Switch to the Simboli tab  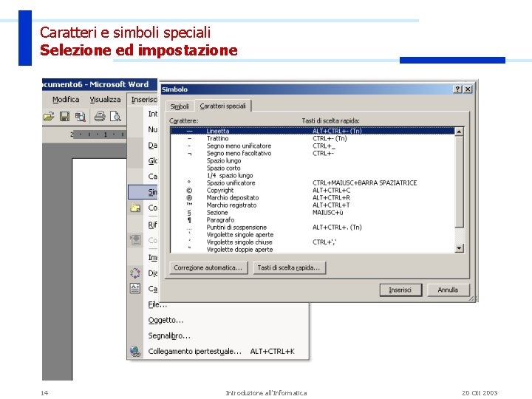(x=180, y=106)
